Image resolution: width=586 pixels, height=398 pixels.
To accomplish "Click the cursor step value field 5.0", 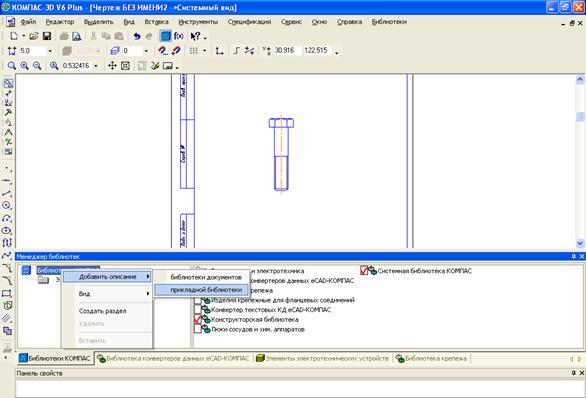I will (x=32, y=51).
